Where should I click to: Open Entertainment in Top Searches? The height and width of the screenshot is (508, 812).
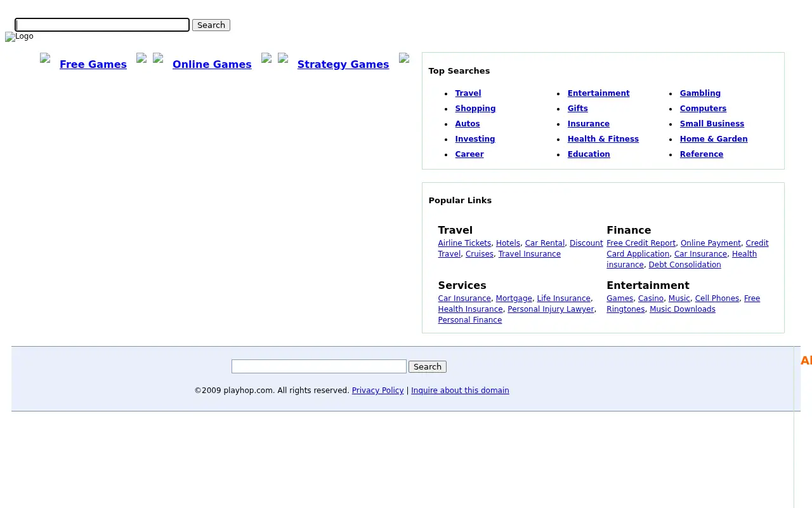pos(599,93)
